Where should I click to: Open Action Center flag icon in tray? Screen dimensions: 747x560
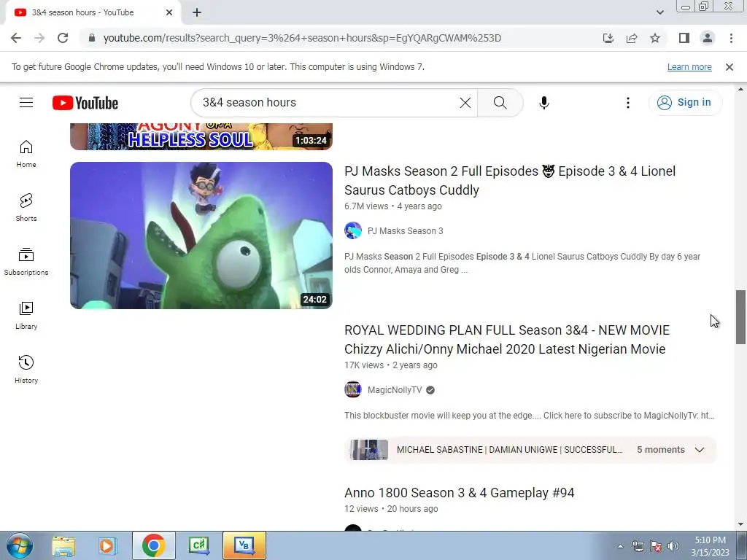pyautogui.click(x=656, y=546)
